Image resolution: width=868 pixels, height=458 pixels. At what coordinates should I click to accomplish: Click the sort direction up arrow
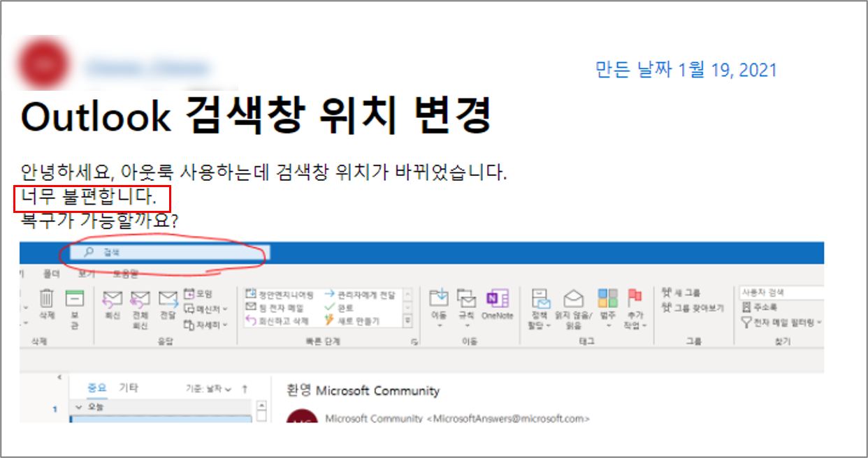coord(245,388)
